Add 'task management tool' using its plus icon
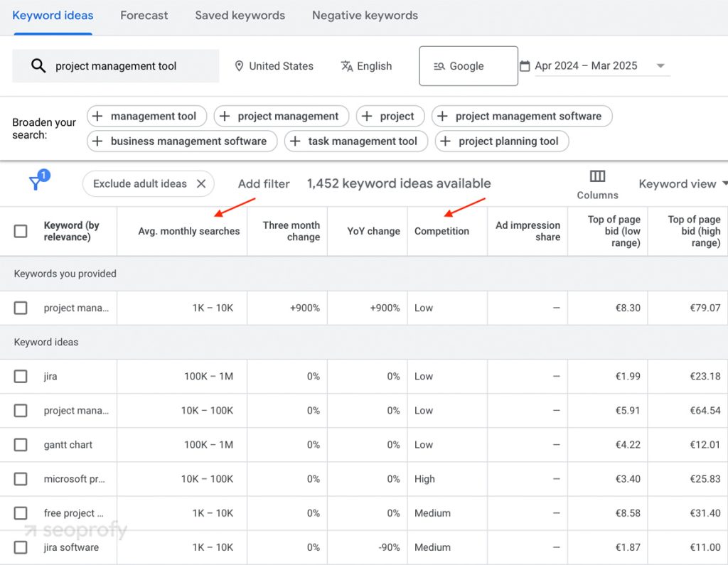728x565 pixels. point(294,141)
